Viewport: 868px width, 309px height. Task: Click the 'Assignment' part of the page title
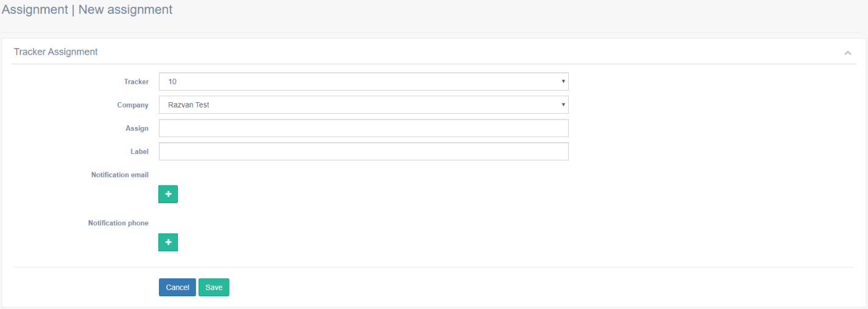tap(35, 10)
